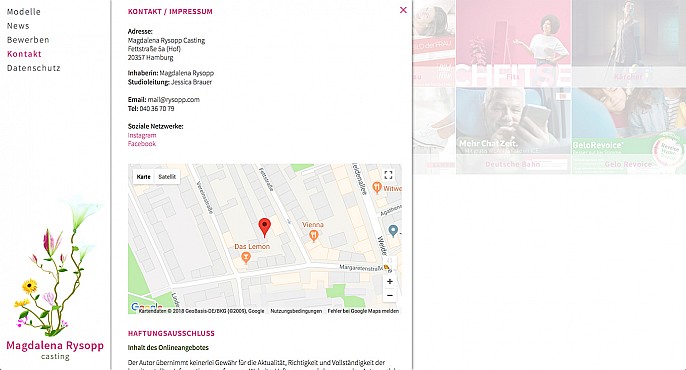This screenshot has height=370, width=686.
Task: Toggle fullscreen map view
Action: point(388,175)
